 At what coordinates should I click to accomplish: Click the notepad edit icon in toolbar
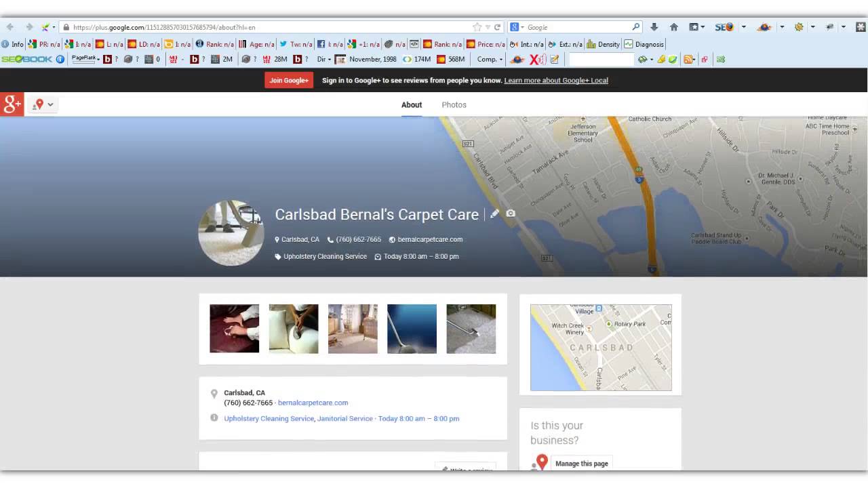555,59
